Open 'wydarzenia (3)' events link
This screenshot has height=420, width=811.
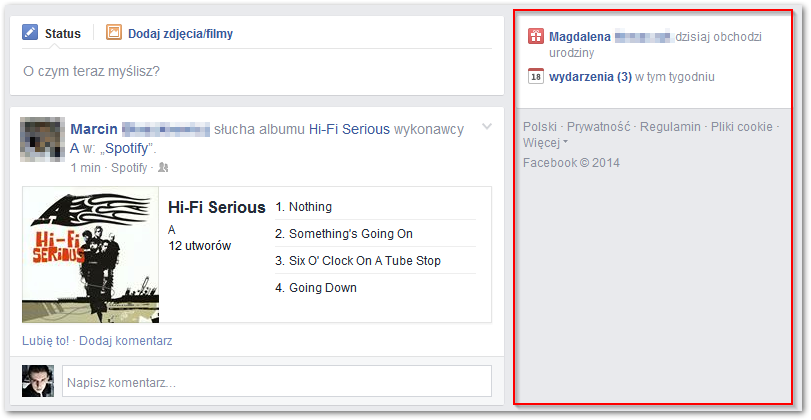[590, 77]
